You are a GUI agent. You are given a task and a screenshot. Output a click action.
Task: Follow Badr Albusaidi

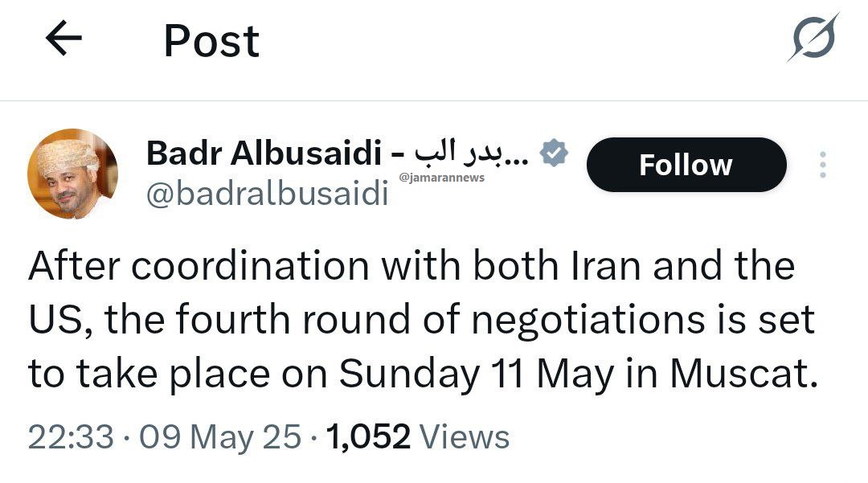[x=686, y=165]
